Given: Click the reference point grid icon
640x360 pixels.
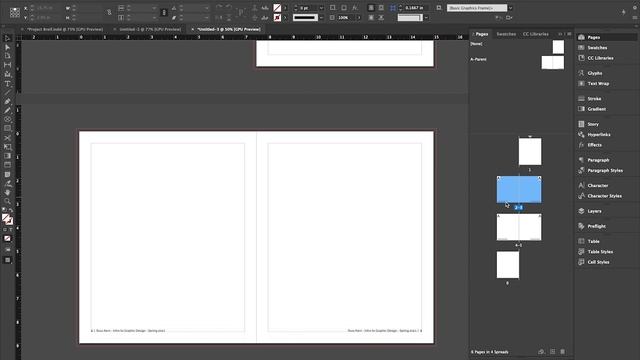Looking at the screenshot, I should pyautogui.click(x=15, y=13).
